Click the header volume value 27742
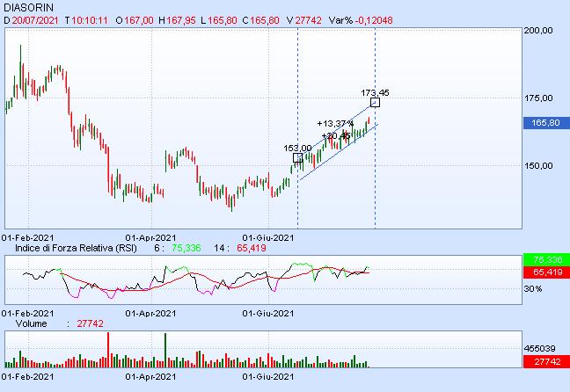The width and height of the screenshot is (570, 392). point(308,20)
